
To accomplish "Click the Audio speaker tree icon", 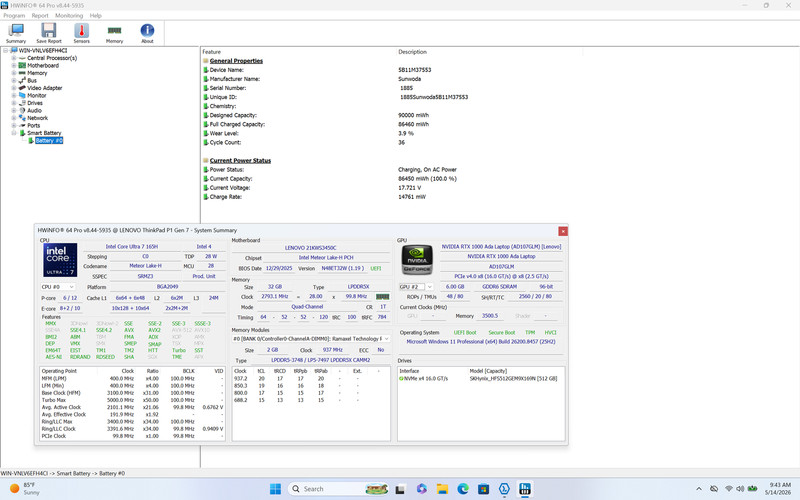I will point(22,110).
